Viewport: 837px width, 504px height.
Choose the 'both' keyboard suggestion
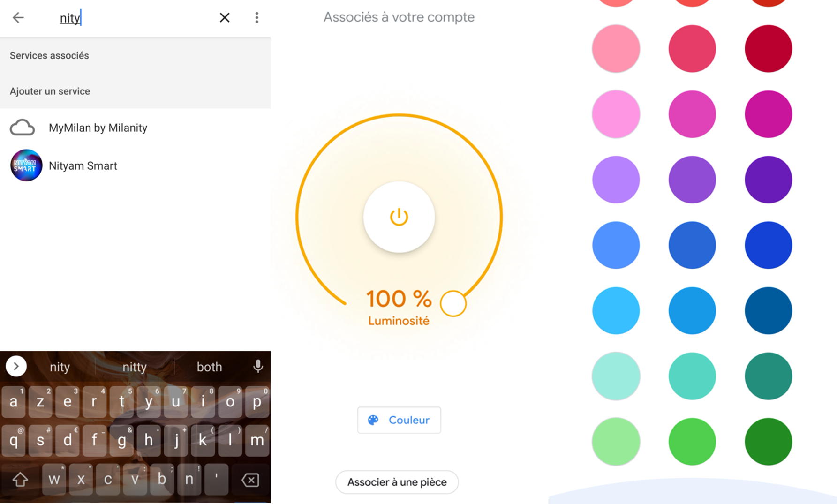[209, 367]
